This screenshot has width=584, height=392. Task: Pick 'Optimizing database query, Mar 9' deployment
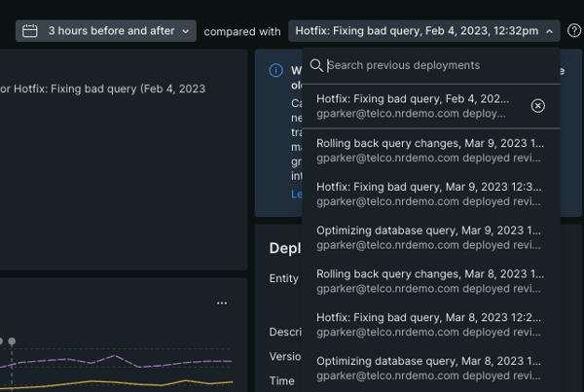pos(430,237)
